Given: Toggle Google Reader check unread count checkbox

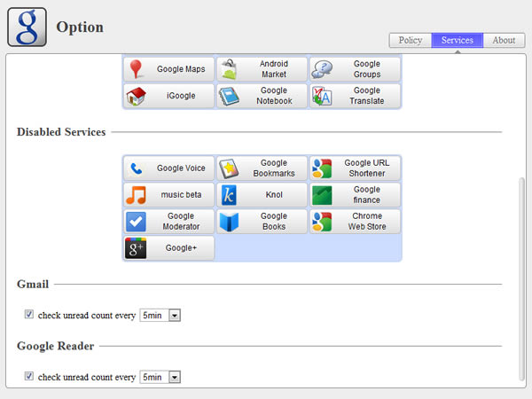Looking at the screenshot, I should [29, 376].
